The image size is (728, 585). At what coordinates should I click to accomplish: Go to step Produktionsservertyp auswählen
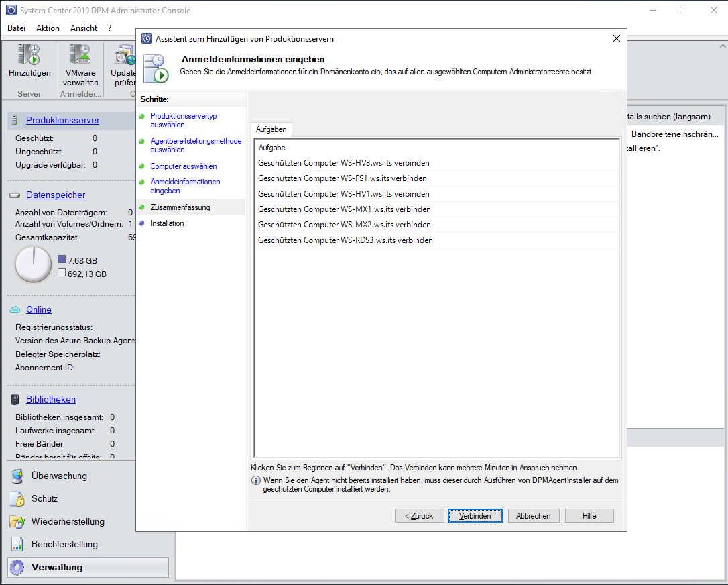pos(184,120)
